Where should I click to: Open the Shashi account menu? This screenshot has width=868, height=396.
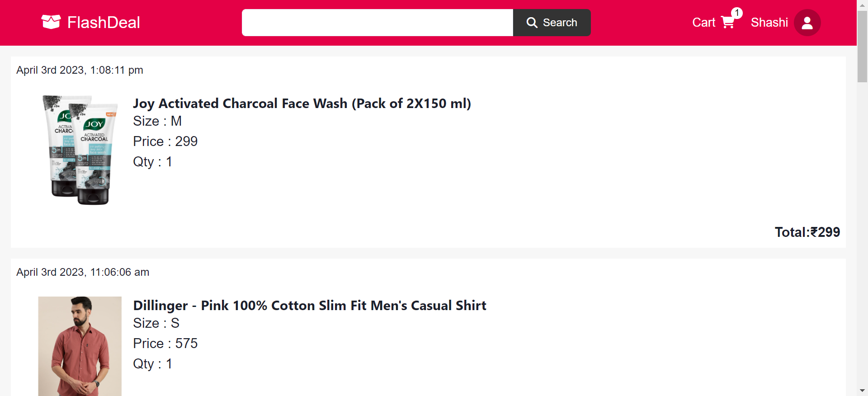[769, 23]
